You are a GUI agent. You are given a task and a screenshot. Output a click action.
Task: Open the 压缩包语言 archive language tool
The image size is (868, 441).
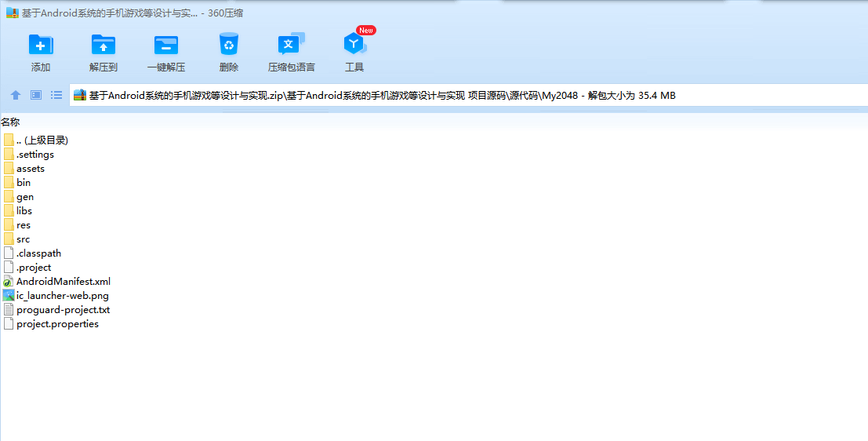click(291, 44)
